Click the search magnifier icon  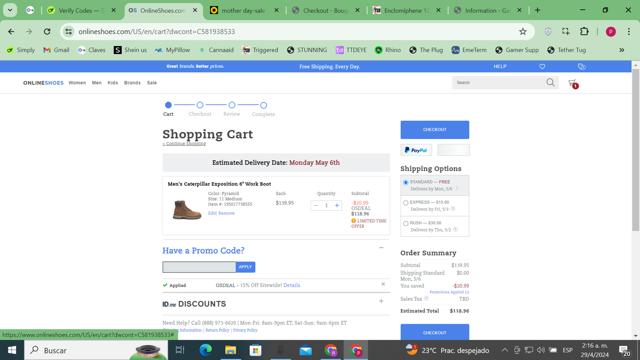point(550,82)
